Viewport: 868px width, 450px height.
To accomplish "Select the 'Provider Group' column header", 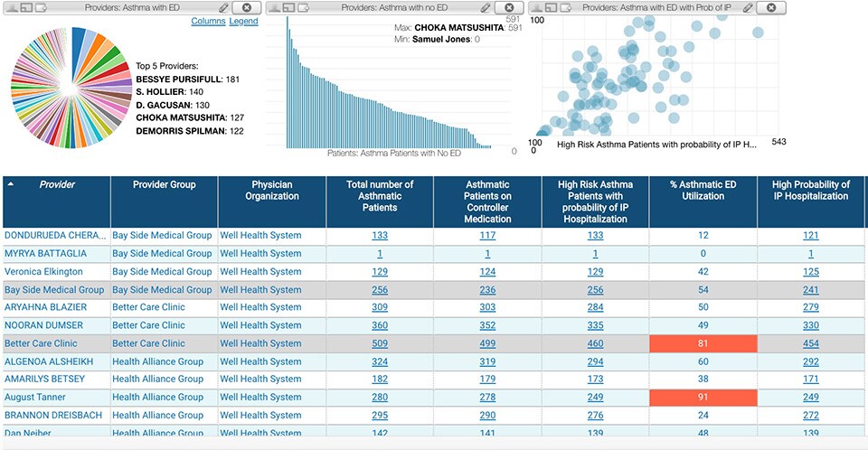I will coord(164,184).
